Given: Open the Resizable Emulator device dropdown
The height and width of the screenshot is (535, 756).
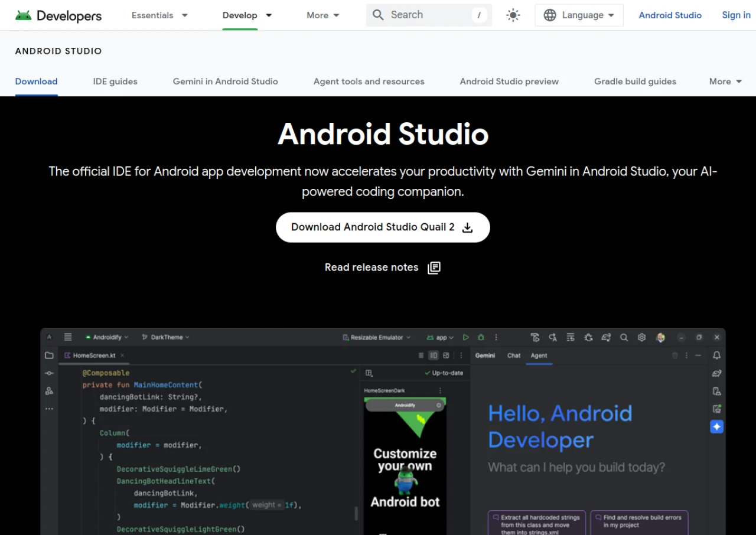Looking at the screenshot, I should [x=377, y=337].
